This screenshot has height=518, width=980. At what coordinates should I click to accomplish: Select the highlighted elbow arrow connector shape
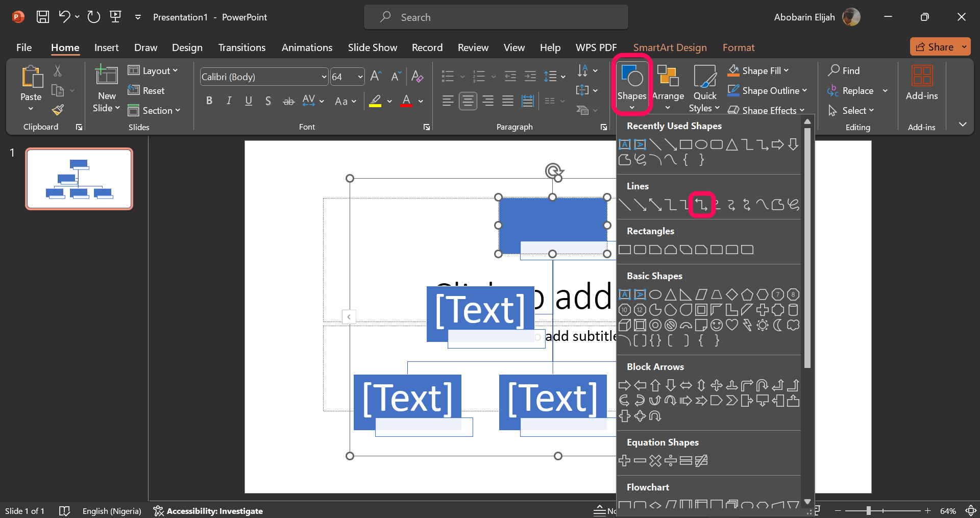[701, 205]
